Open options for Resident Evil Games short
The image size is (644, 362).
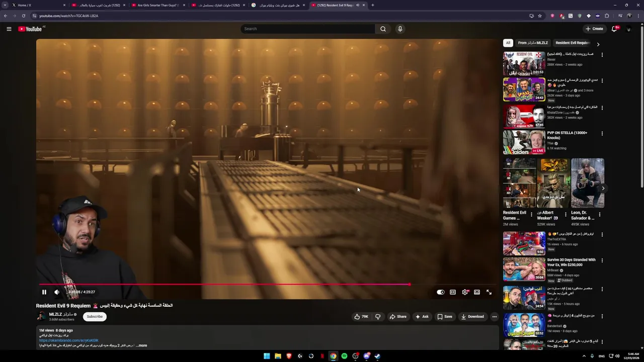pos(531,214)
